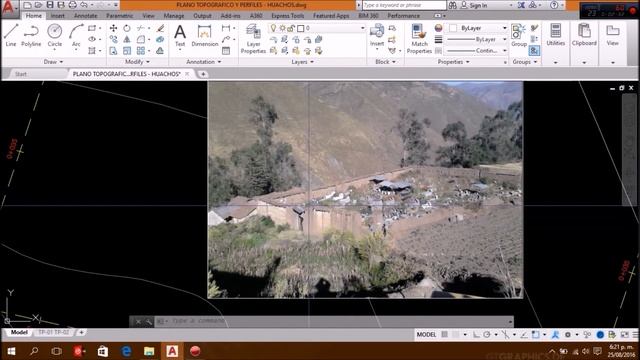The width and height of the screenshot is (640, 360).
Task: Choose the Arc tool
Action: tap(76, 35)
